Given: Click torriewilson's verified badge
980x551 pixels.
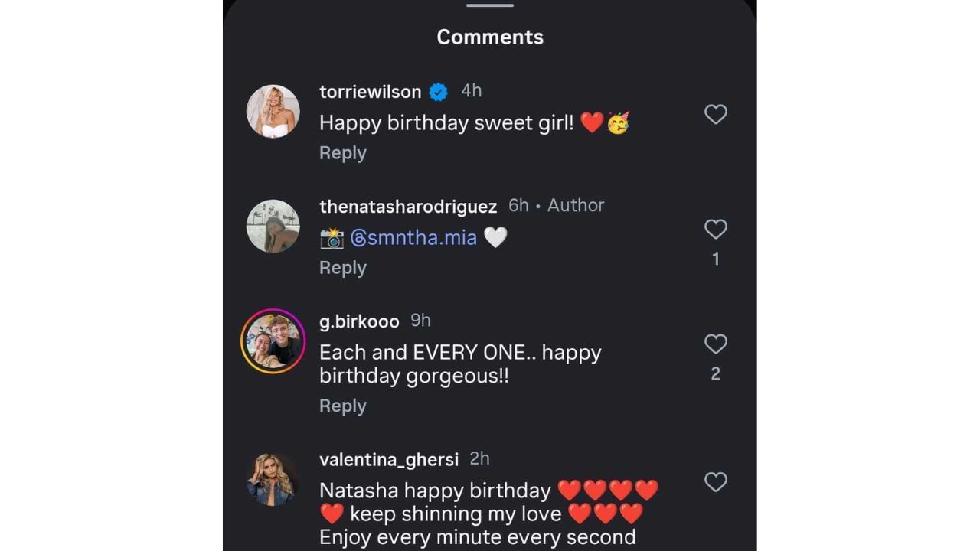Looking at the screenshot, I should coord(437,91).
